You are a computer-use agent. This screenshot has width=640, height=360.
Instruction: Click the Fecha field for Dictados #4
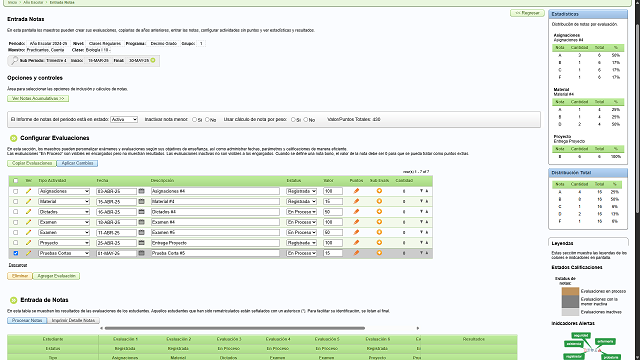click(116, 212)
